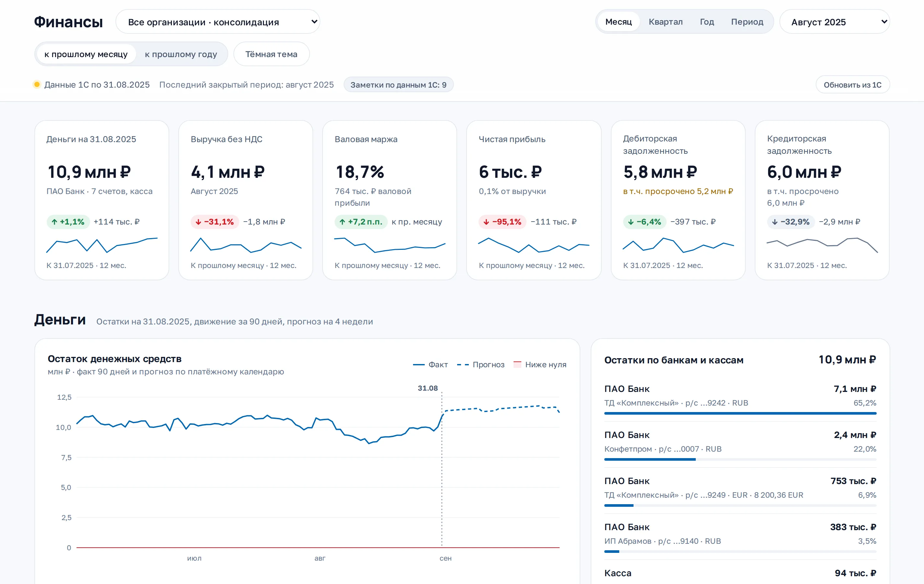Toggle the Факт legend series
This screenshot has height=584, width=924.
(x=431, y=365)
